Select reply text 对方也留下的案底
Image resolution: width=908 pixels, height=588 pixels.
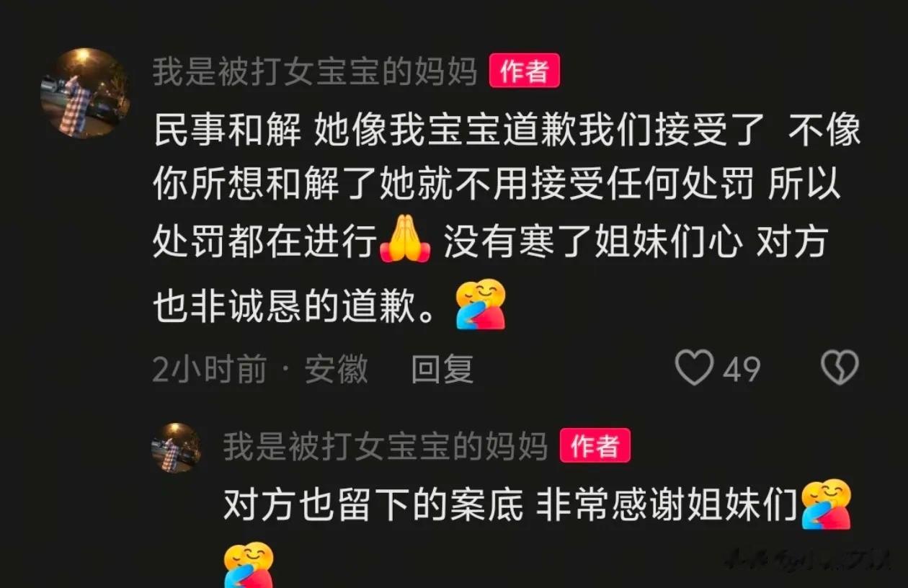coord(373,506)
